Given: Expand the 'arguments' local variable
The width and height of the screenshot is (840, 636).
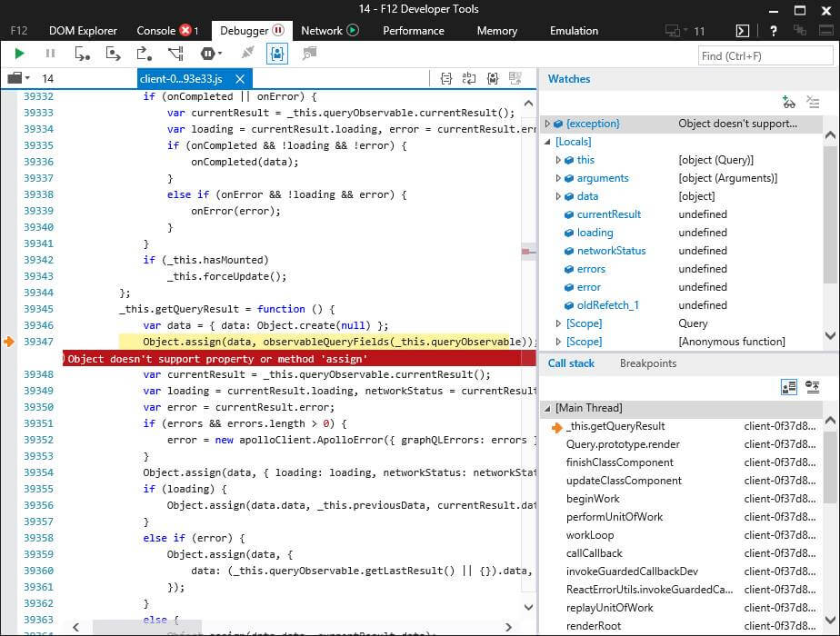Looking at the screenshot, I should 558,178.
